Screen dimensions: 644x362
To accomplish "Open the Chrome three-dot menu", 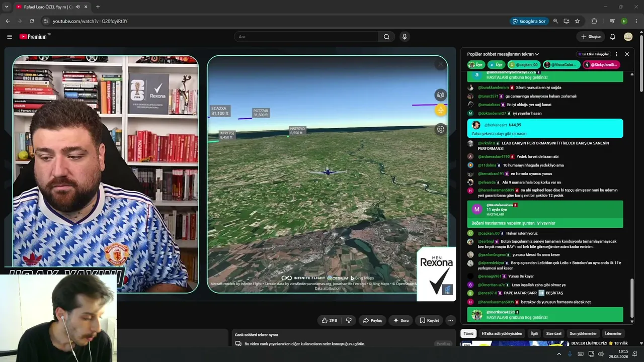I will [636, 21].
